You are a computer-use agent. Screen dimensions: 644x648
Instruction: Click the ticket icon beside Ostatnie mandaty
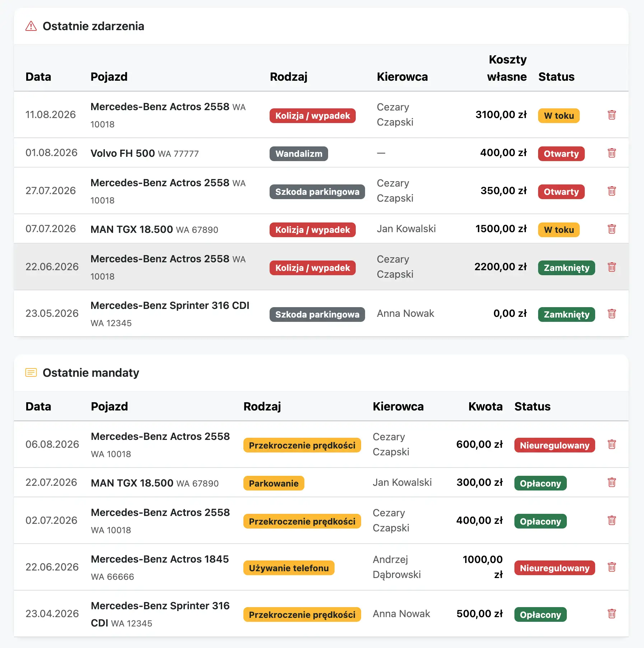[x=31, y=373]
